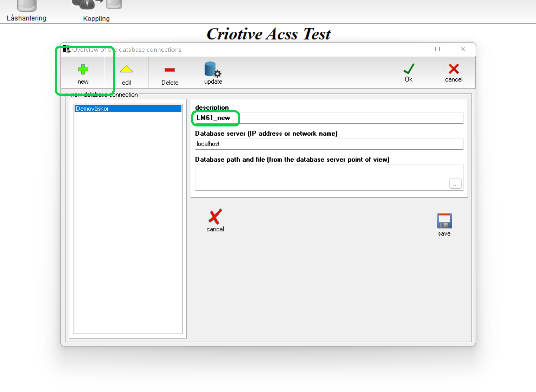Click the green plus new icon

(83, 70)
